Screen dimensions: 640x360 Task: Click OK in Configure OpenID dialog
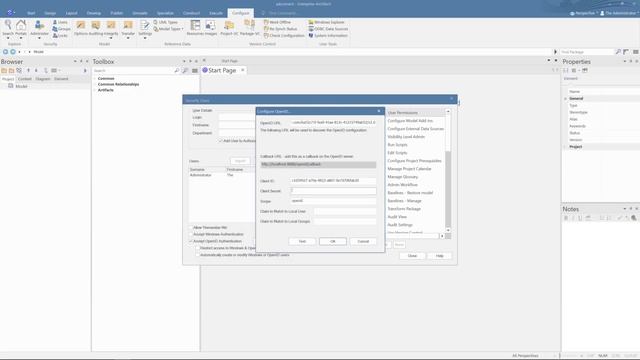(x=333, y=241)
